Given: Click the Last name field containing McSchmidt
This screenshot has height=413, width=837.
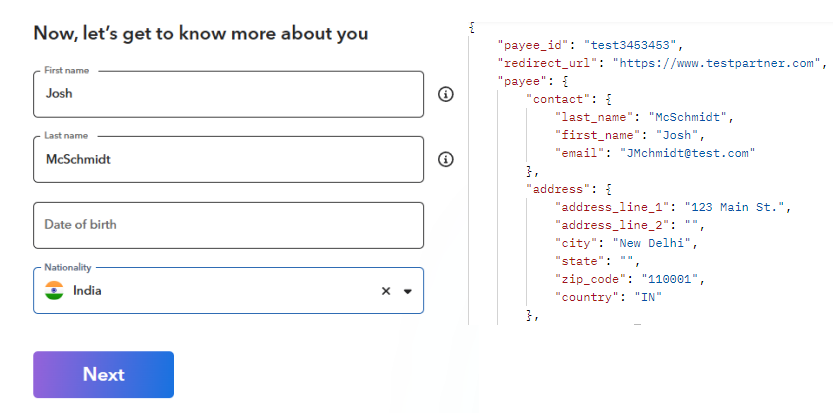Looking at the screenshot, I should point(228,160).
